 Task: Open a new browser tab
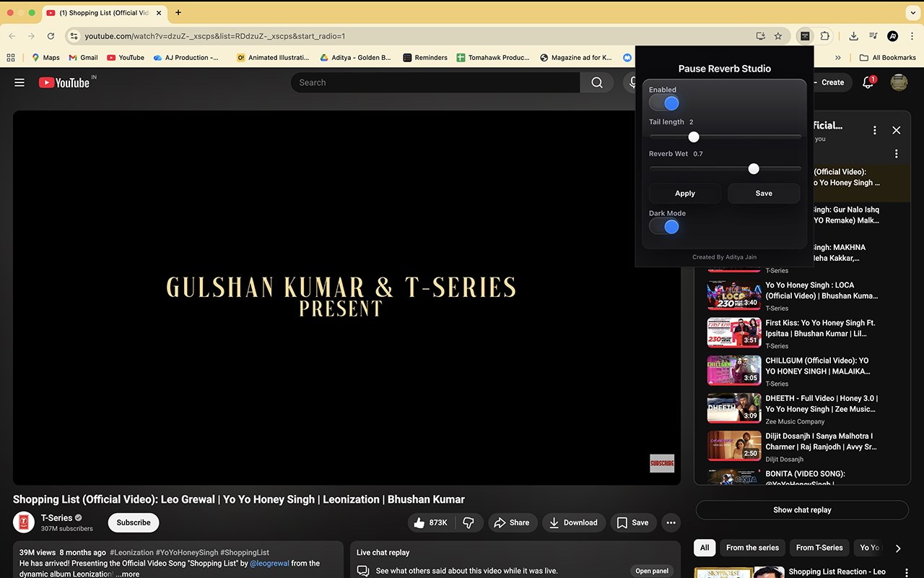click(178, 12)
